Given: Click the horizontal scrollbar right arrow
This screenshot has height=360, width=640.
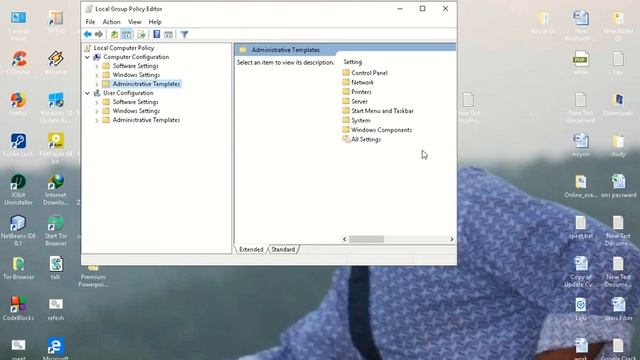Looking at the screenshot, I should [451, 239].
